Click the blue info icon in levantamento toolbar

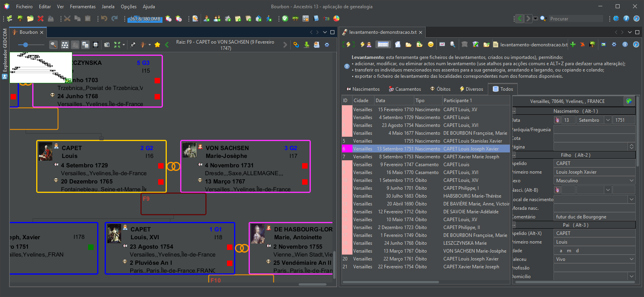625,44
